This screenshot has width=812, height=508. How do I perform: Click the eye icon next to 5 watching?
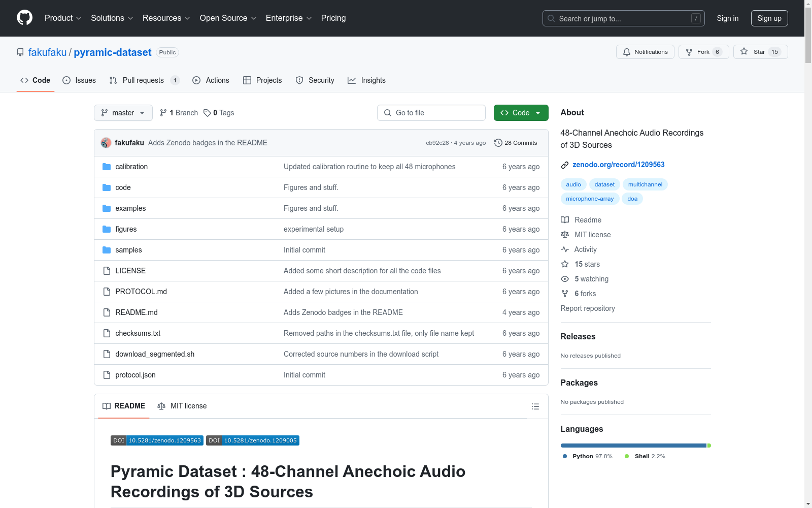(x=565, y=279)
